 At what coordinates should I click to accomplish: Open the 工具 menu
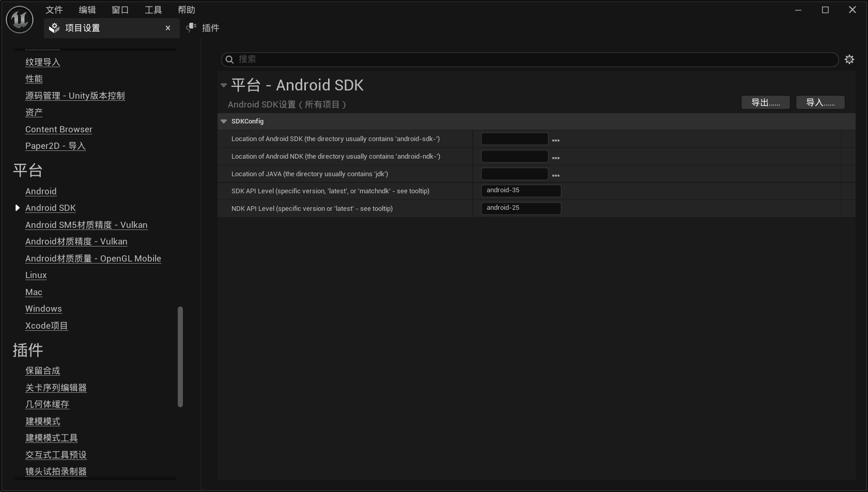pos(153,10)
